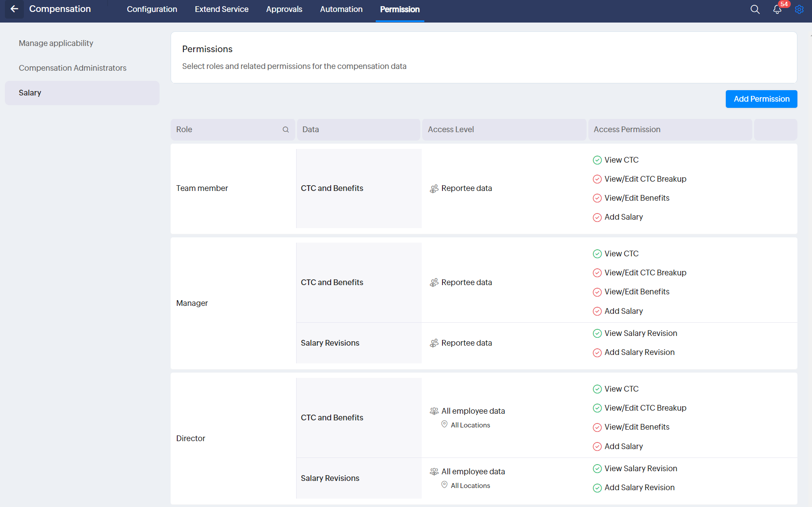This screenshot has width=812, height=507.
Task: Click the Add Permission button
Action: [x=761, y=99]
